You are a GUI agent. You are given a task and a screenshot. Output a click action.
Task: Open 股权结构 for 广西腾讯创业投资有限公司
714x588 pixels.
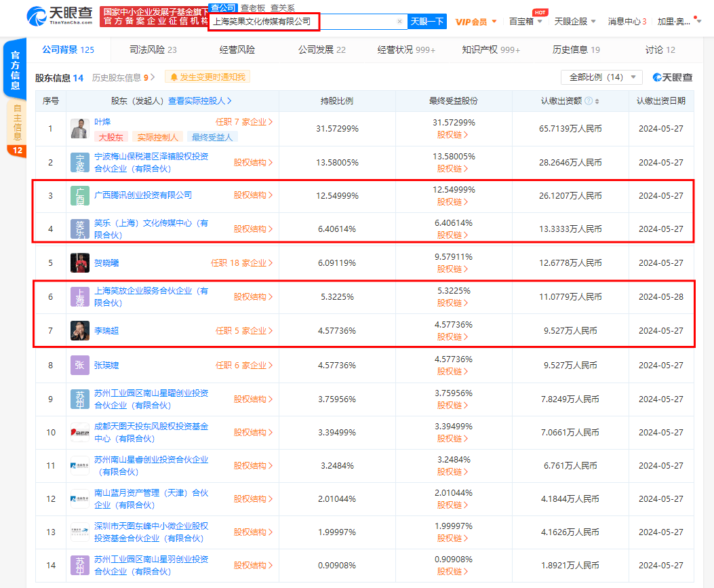point(253,195)
